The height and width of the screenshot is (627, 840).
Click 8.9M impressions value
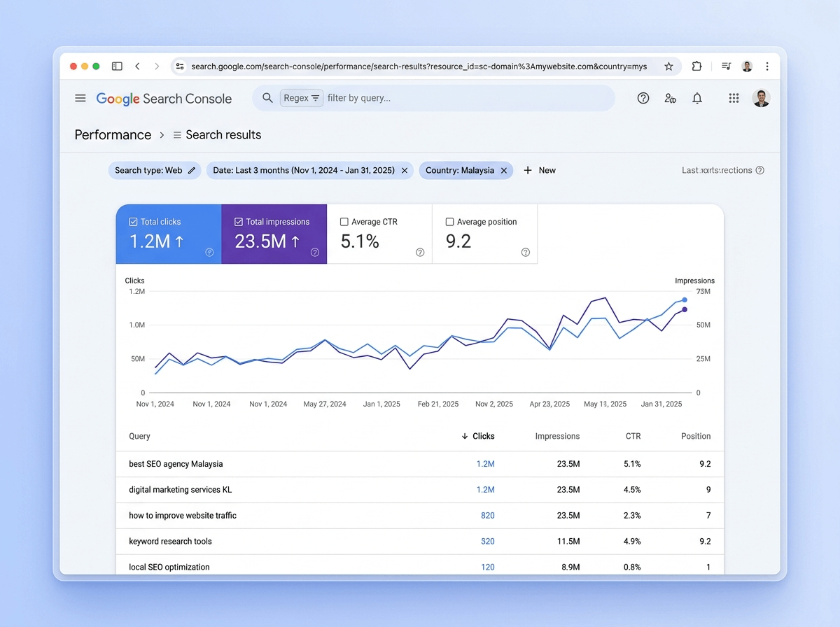(569, 568)
